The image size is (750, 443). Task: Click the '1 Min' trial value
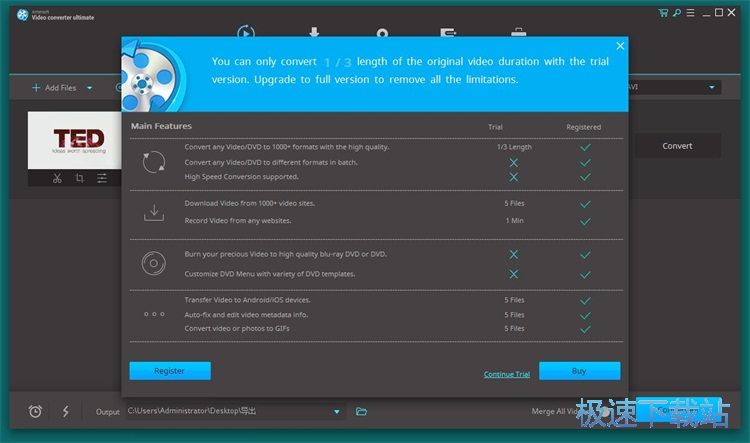[x=514, y=221]
